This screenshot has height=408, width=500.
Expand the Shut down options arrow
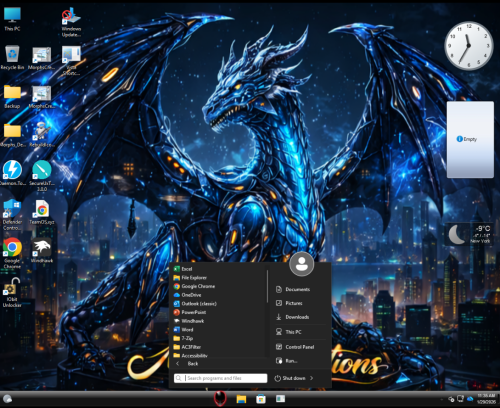tap(311, 378)
